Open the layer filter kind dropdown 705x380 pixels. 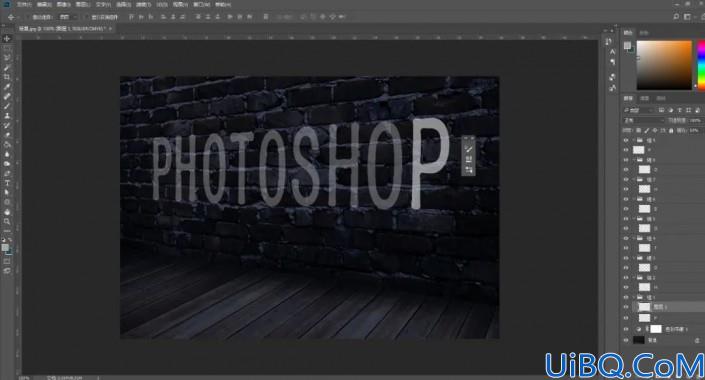pos(639,110)
